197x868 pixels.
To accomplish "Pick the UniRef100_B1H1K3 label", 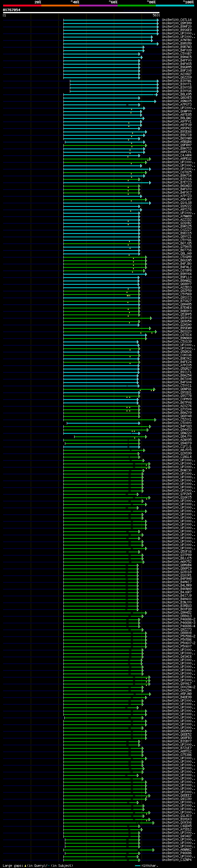I will (177, 819).
